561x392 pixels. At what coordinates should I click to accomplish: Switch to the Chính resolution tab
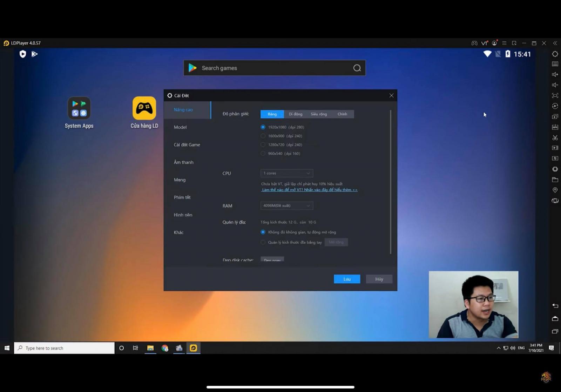(x=342, y=114)
